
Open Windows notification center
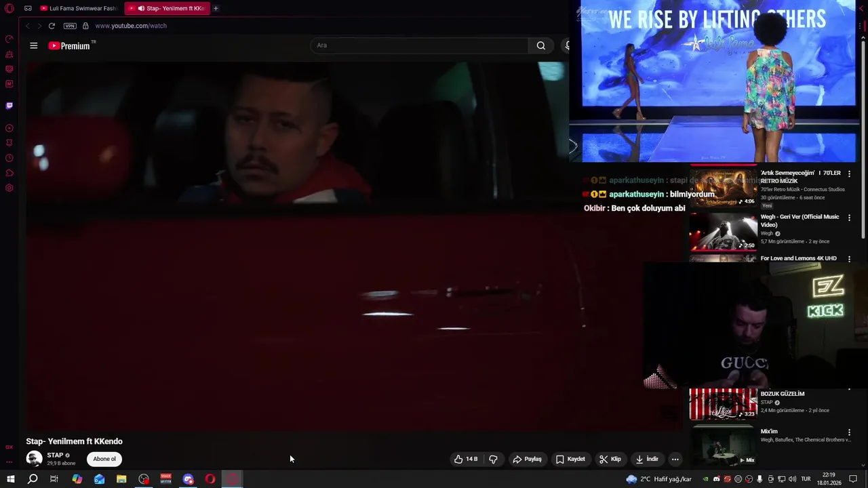[x=853, y=479]
